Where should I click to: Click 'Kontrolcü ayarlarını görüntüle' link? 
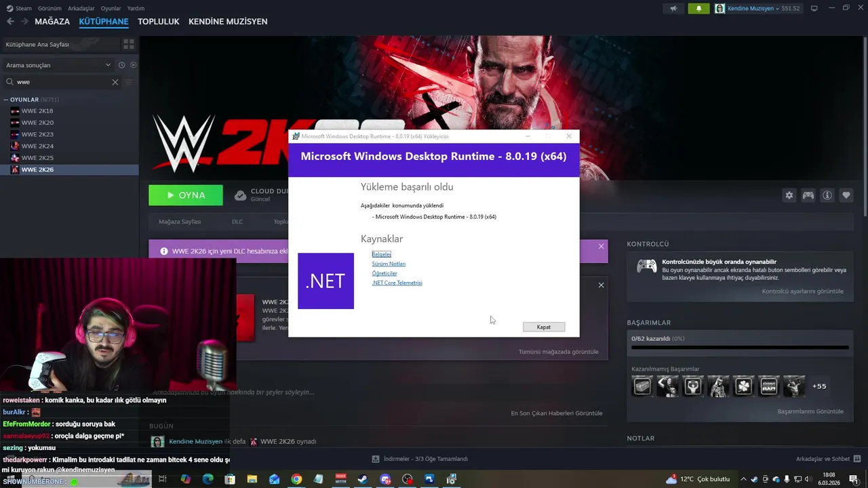click(803, 291)
